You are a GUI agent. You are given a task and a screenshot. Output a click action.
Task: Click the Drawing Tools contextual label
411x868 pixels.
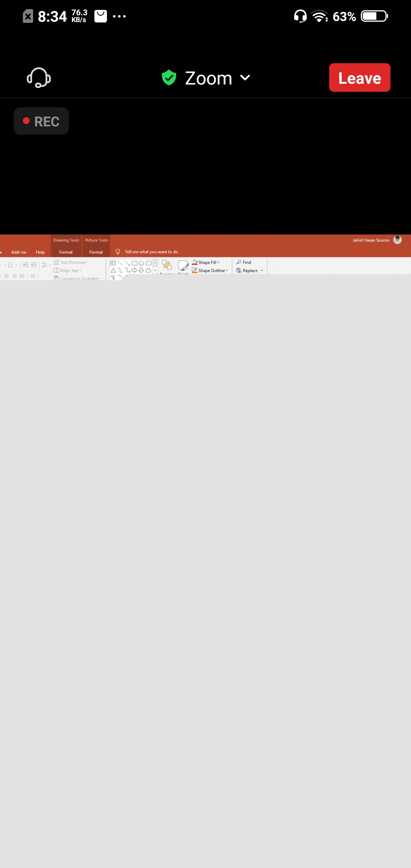66,240
